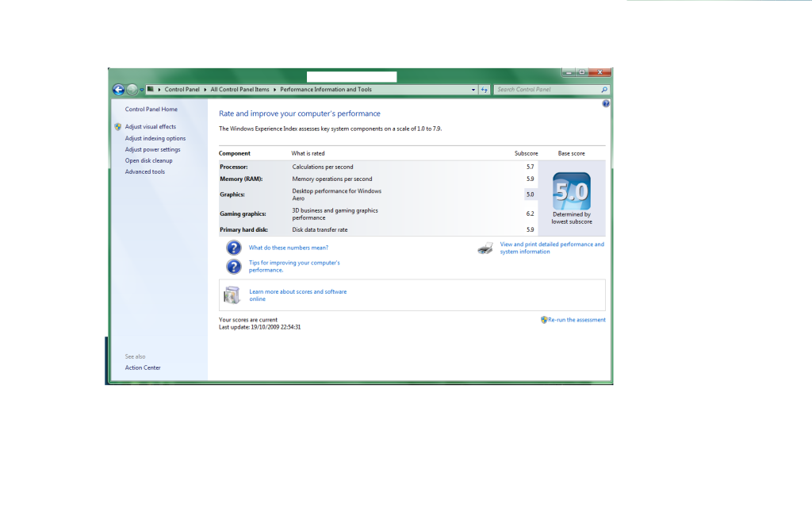Launch Open disk cleanup

coord(148,160)
